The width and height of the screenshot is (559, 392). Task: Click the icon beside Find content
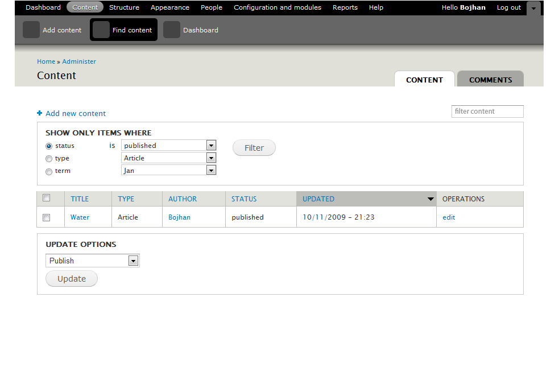coord(101,30)
